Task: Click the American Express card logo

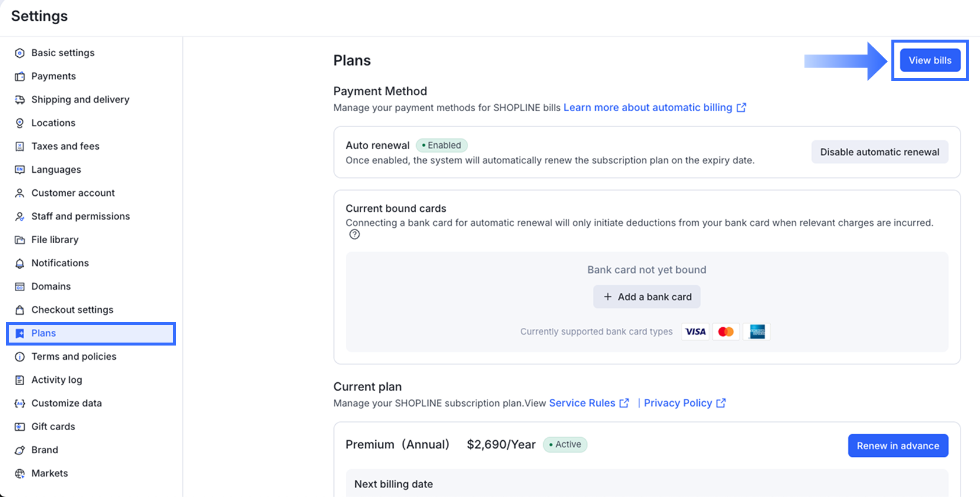Action: [757, 332]
